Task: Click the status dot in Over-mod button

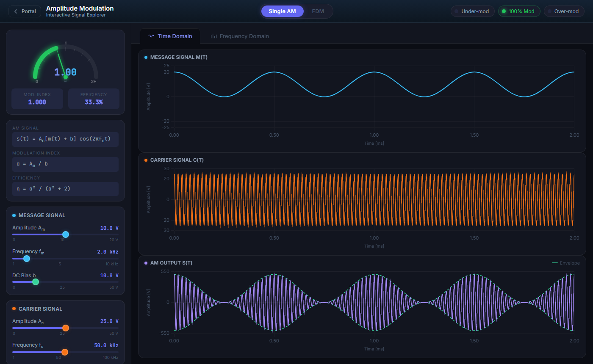Action: 549,11
